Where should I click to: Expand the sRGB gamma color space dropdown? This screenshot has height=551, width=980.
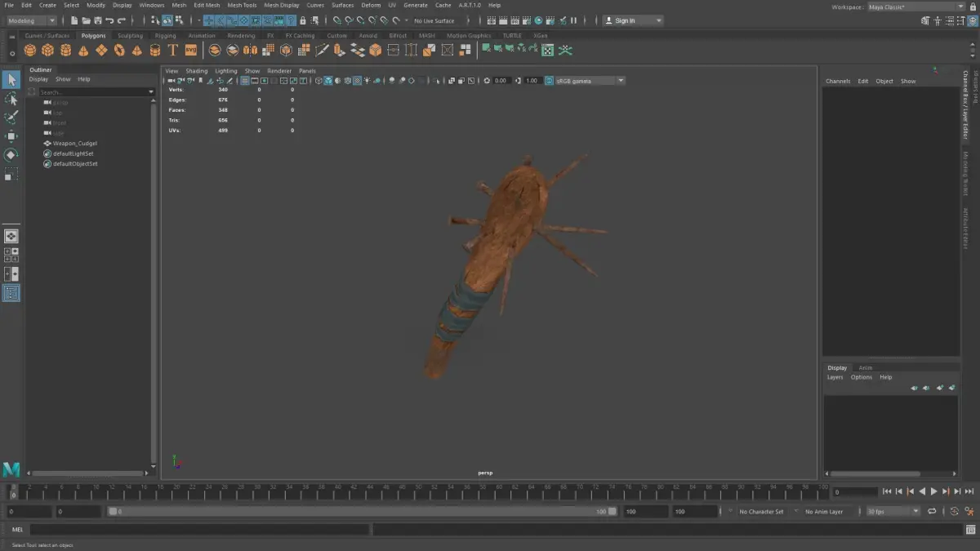[621, 81]
